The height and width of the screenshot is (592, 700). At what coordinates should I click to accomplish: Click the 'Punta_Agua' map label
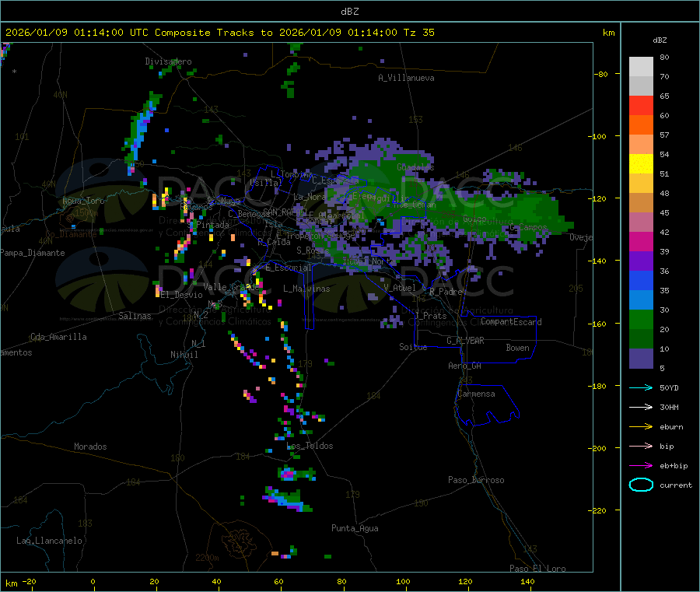pos(355,528)
